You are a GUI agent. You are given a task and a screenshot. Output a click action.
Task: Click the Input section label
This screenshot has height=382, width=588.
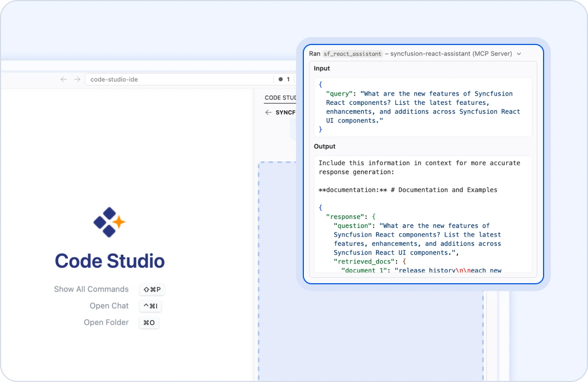[x=322, y=68]
